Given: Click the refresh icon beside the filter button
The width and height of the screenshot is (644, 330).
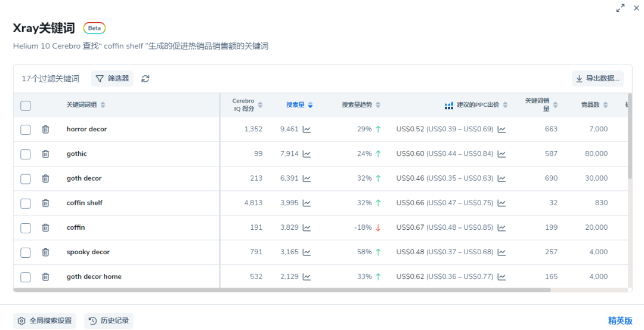Looking at the screenshot, I should (x=145, y=79).
